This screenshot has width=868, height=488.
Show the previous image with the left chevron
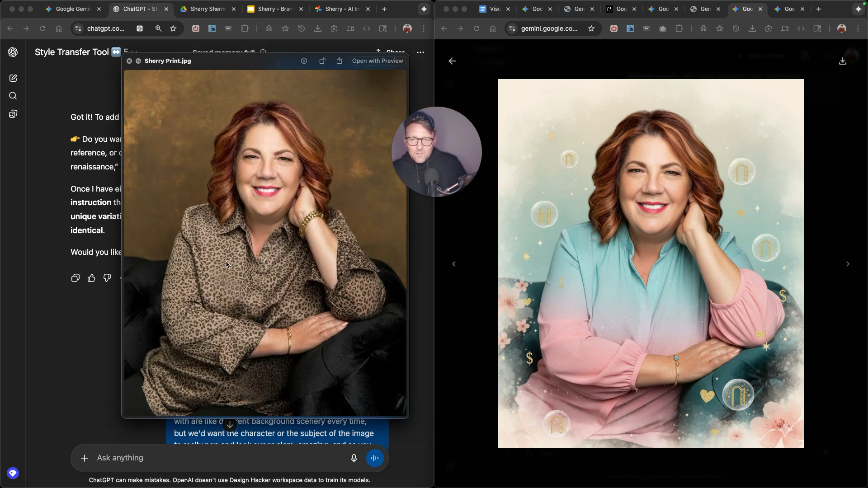coord(454,264)
